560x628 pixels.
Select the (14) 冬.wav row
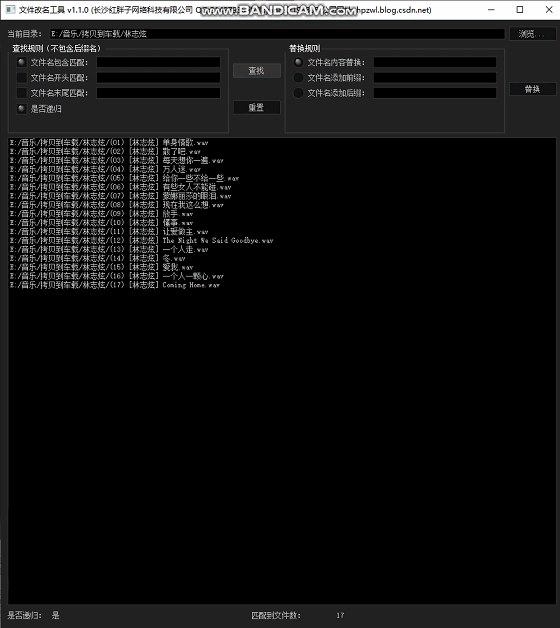(97, 258)
